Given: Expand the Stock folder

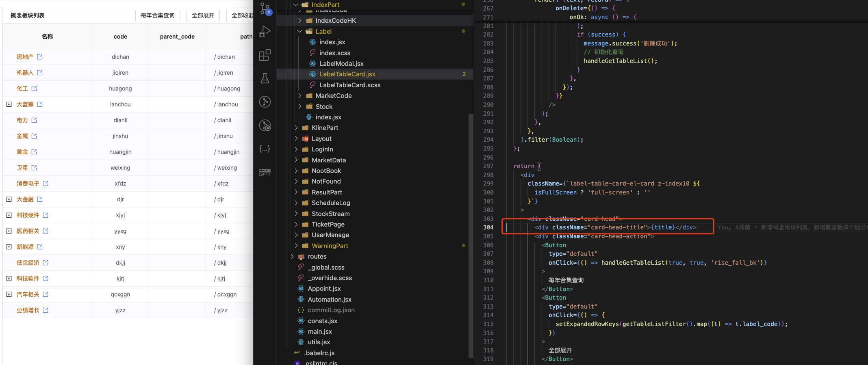Looking at the screenshot, I should click(x=300, y=106).
